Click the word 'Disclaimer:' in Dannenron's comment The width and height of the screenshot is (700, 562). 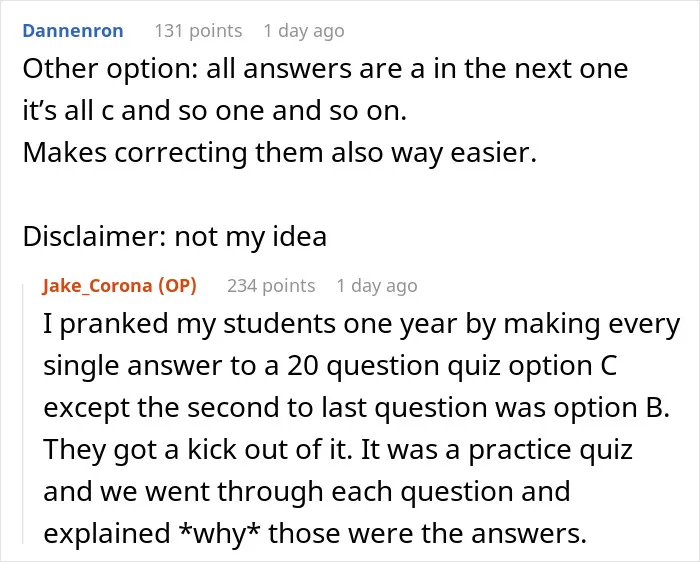pos(95,236)
